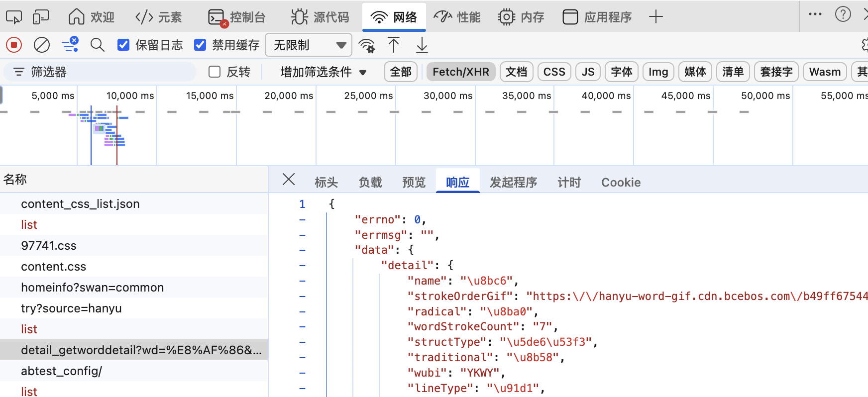Enable the 反转 checkbox

coord(215,72)
